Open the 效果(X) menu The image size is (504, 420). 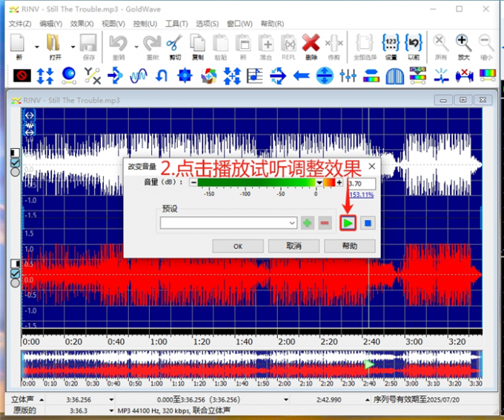tap(82, 24)
